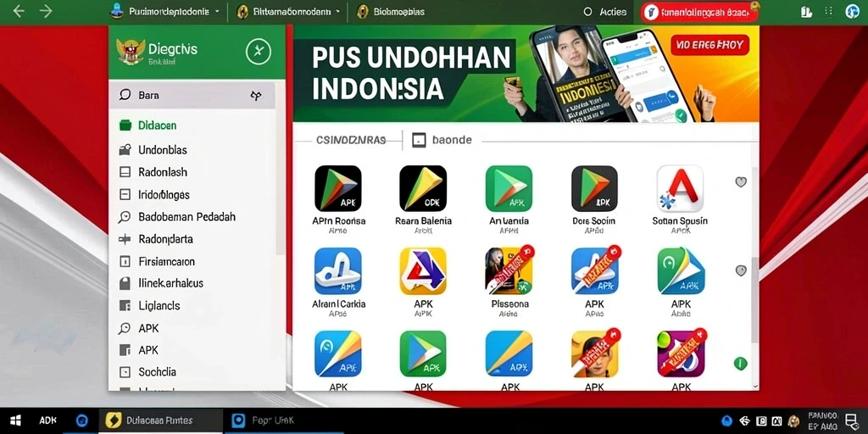Open Sochclia sidebar item
The height and width of the screenshot is (434, 868).
point(157,371)
